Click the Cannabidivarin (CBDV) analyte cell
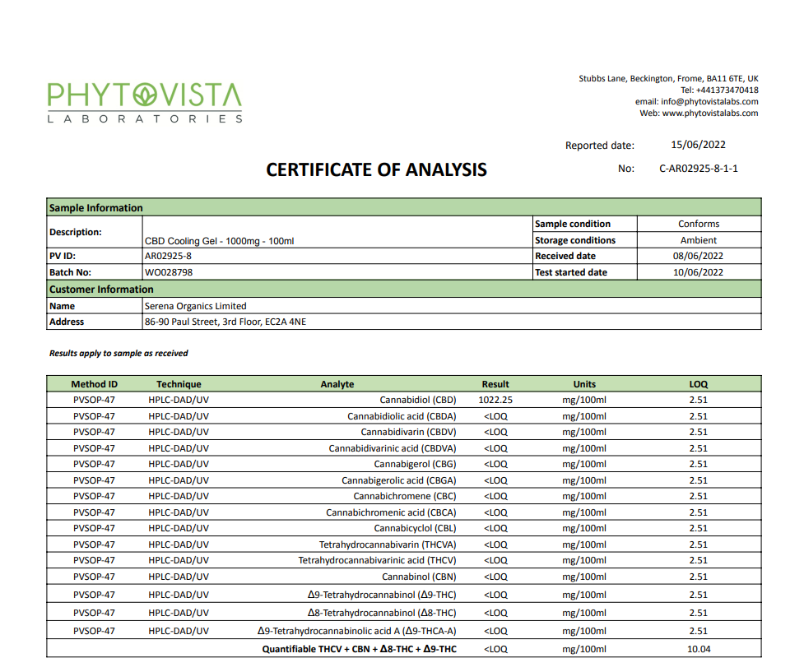Screen dimensions: 804x672 click(x=408, y=432)
